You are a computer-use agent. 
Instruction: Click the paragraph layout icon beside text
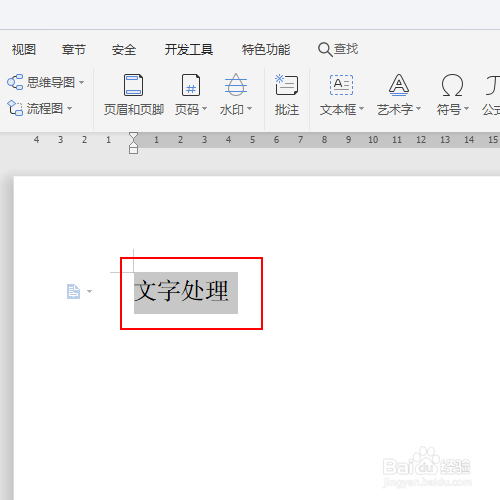[73, 291]
